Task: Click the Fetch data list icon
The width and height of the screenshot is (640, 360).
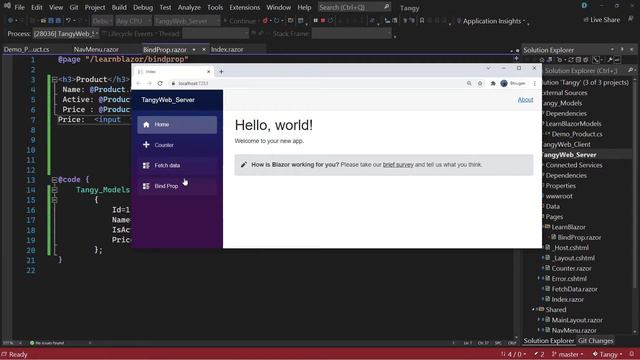Action: tap(146, 165)
